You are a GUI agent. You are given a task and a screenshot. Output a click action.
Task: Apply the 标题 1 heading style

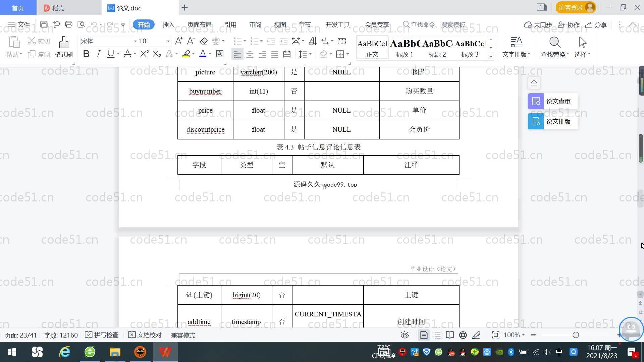tap(405, 48)
